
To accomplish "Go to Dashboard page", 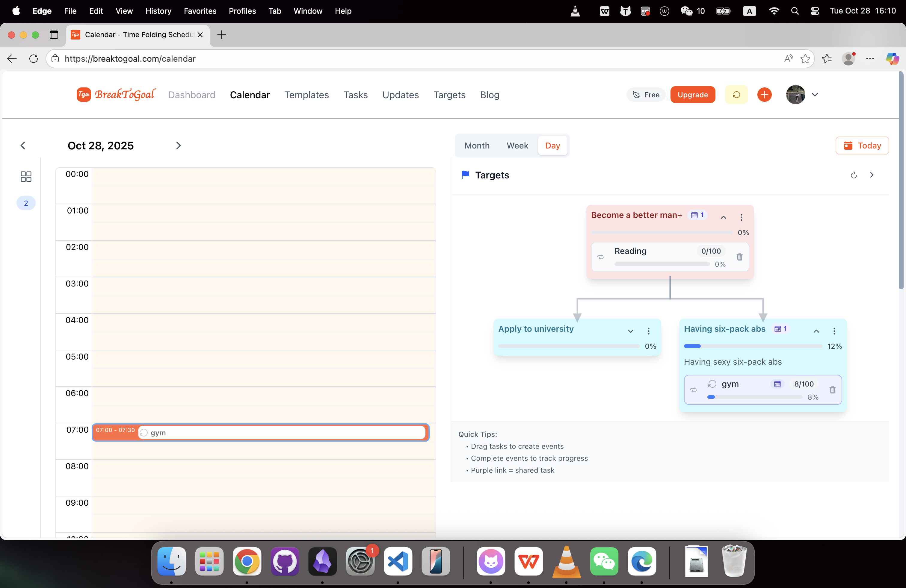I will (192, 95).
